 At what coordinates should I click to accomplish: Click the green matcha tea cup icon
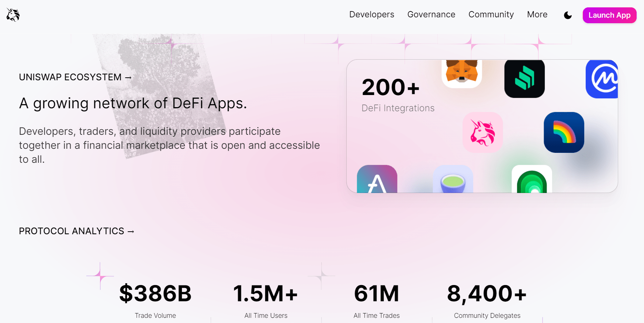click(453, 179)
